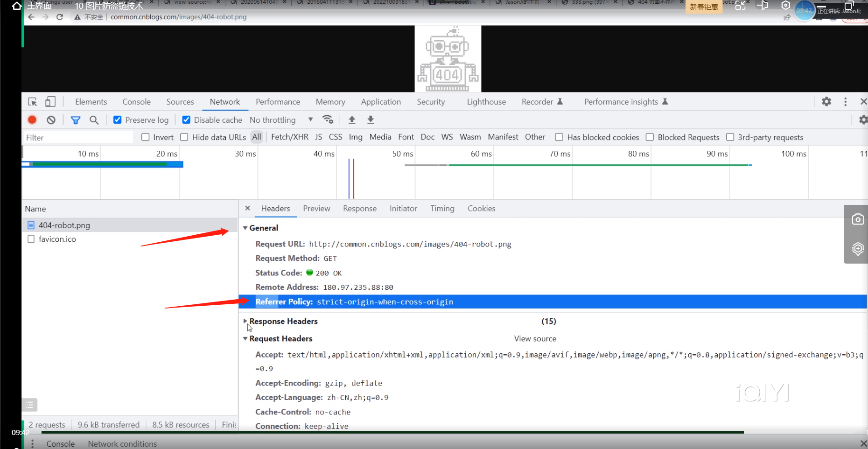Uncheck the Disable cache checkbox
Viewport: 868px width, 449px height.
186,120
